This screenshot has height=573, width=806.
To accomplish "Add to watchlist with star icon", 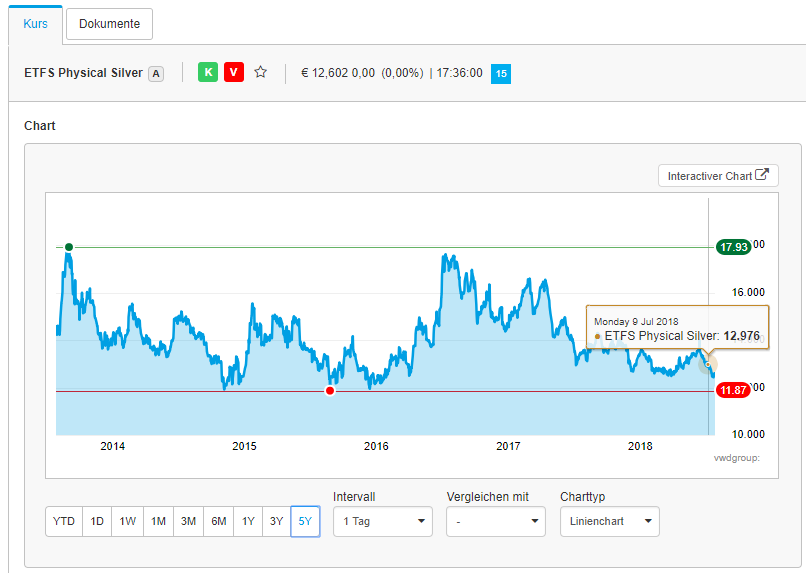I will coord(261,72).
